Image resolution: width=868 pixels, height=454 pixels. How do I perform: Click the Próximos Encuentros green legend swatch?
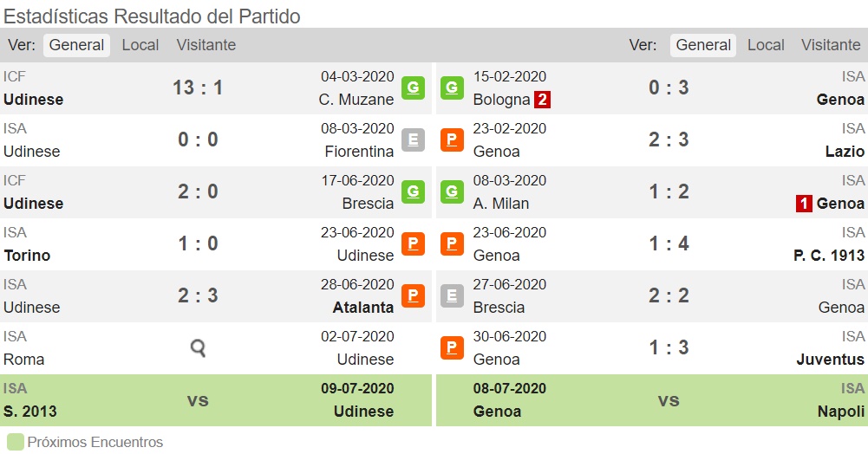click(x=16, y=443)
